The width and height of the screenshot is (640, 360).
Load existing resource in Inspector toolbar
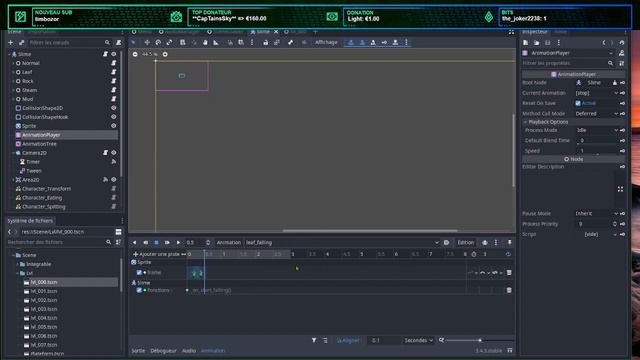pyautogui.click(x=536, y=42)
